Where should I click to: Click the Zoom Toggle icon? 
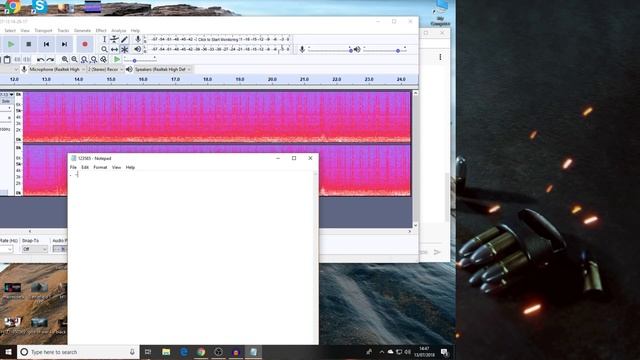point(104,60)
